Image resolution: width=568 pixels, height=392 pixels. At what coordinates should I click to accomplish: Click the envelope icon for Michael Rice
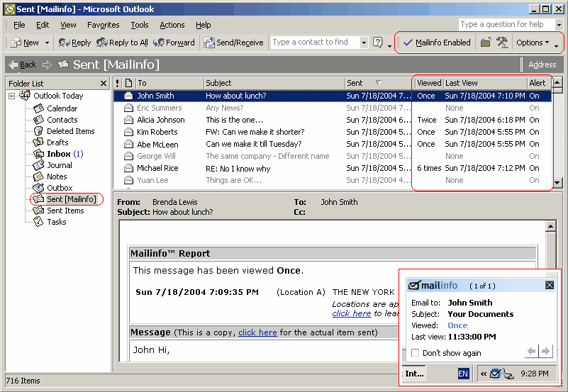tap(128, 168)
